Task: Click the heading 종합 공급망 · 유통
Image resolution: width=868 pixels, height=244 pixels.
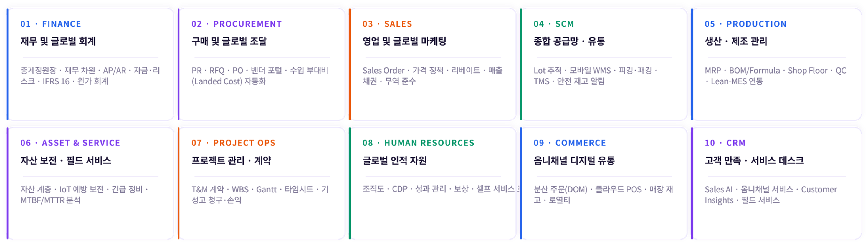Action: (569, 41)
